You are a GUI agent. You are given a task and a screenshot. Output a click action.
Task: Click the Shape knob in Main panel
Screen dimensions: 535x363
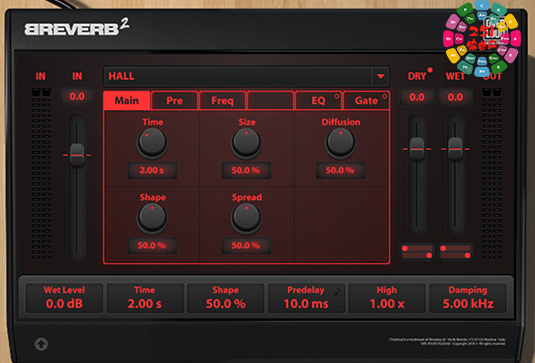click(152, 218)
